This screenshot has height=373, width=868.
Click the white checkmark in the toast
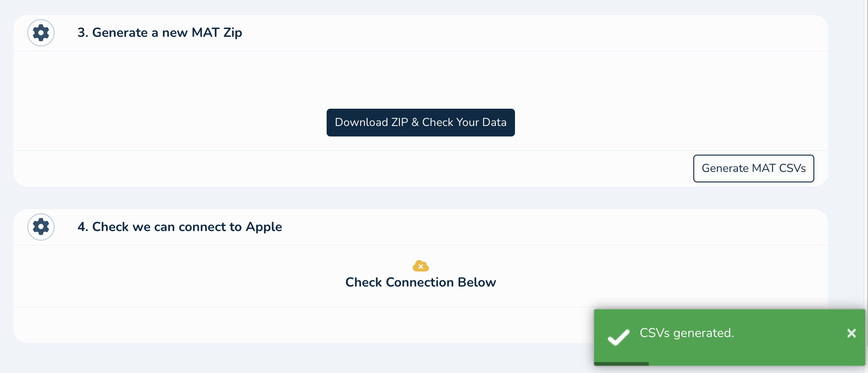click(x=619, y=337)
